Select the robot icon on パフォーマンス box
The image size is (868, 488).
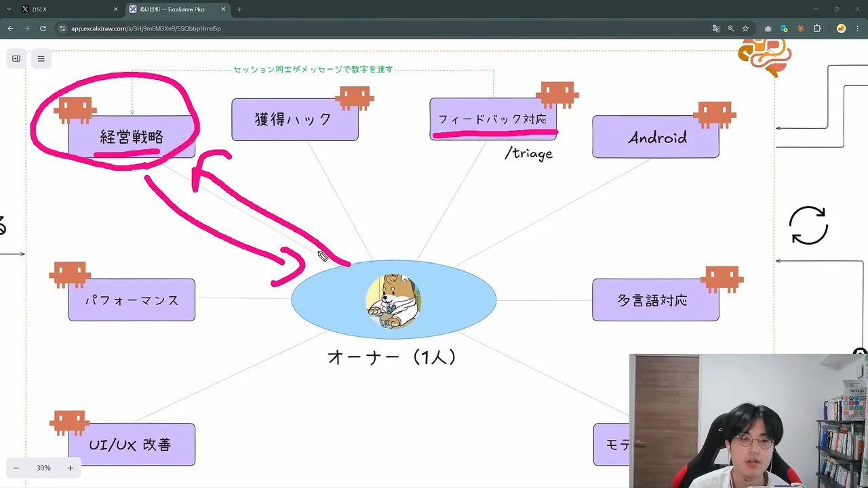69,274
